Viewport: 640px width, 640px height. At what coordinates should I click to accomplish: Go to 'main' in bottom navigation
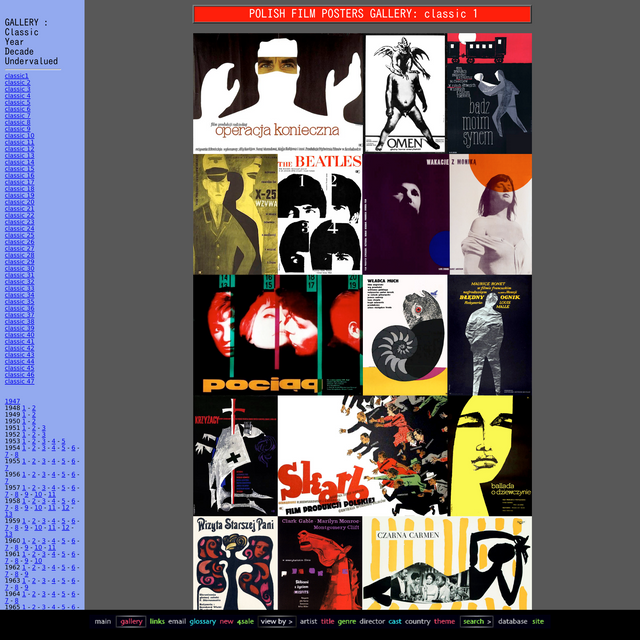pos(102,622)
